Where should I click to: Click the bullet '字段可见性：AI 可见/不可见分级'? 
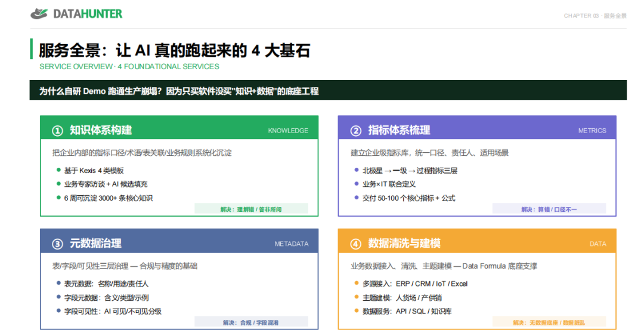click(x=113, y=312)
